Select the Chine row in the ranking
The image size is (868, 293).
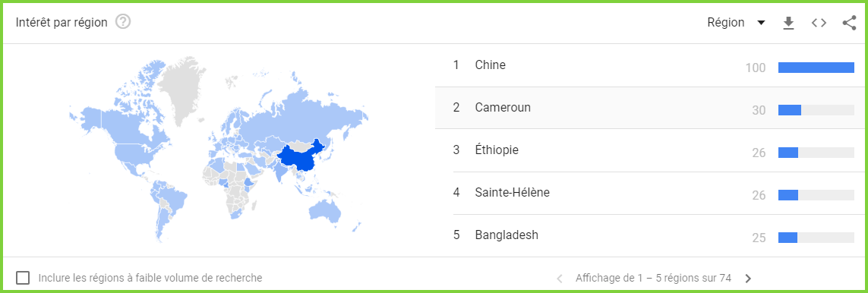(651, 65)
